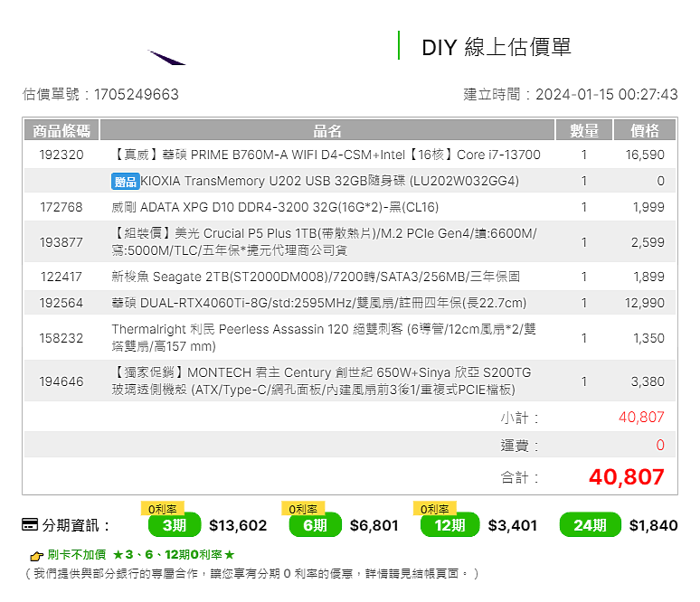The height and width of the screenshot is (602, 700).
Task: Click the 小計 label
Action: click(x=519, y=419)
